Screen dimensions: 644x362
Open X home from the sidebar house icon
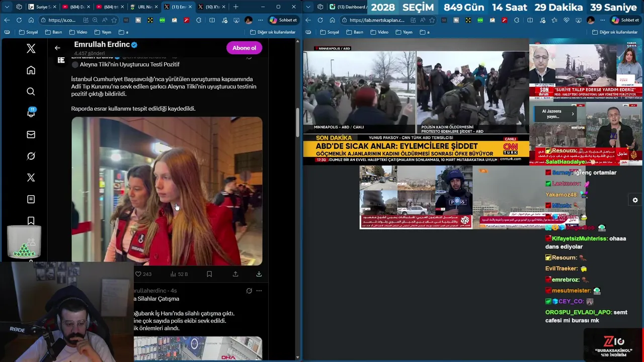[31, 70]
